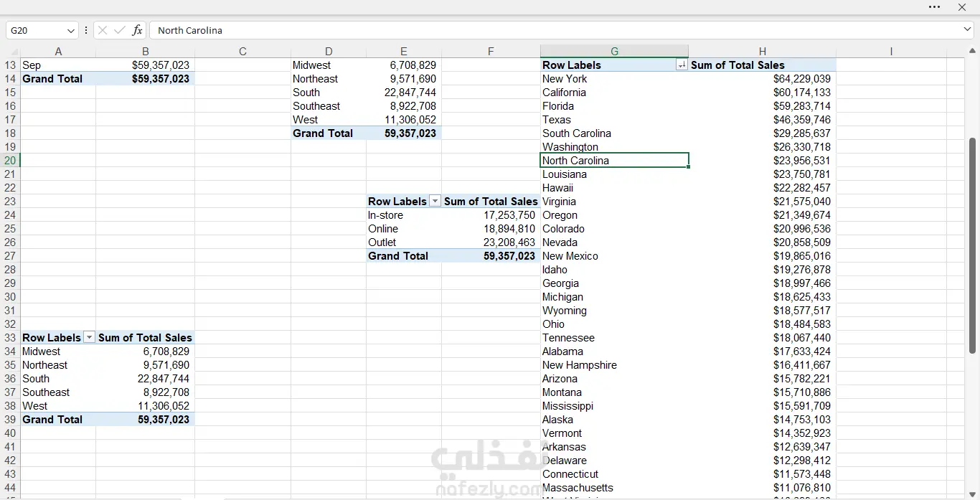Select the Massachusetts cell

pos(614,488)
